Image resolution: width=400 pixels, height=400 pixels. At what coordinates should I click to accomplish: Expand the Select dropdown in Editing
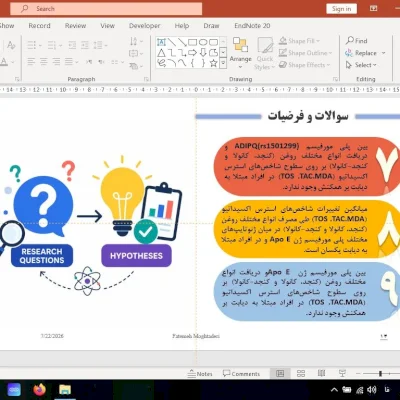coord(361,65)
